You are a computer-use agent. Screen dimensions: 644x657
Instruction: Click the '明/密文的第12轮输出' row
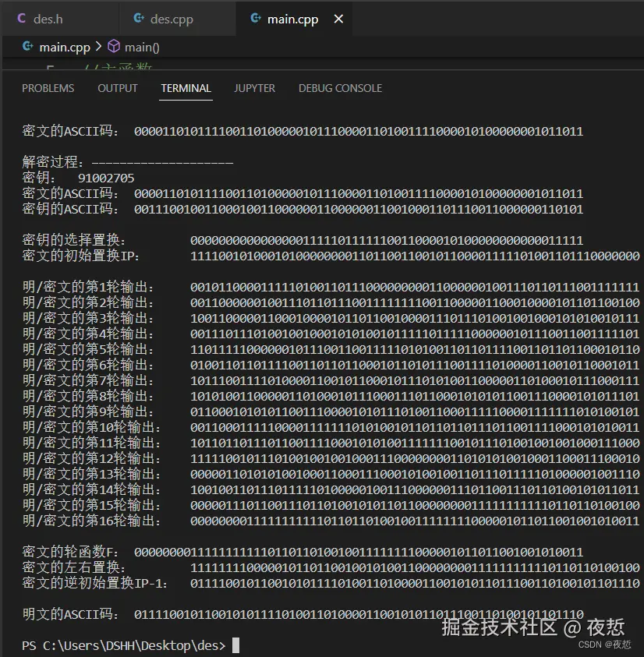331,458
